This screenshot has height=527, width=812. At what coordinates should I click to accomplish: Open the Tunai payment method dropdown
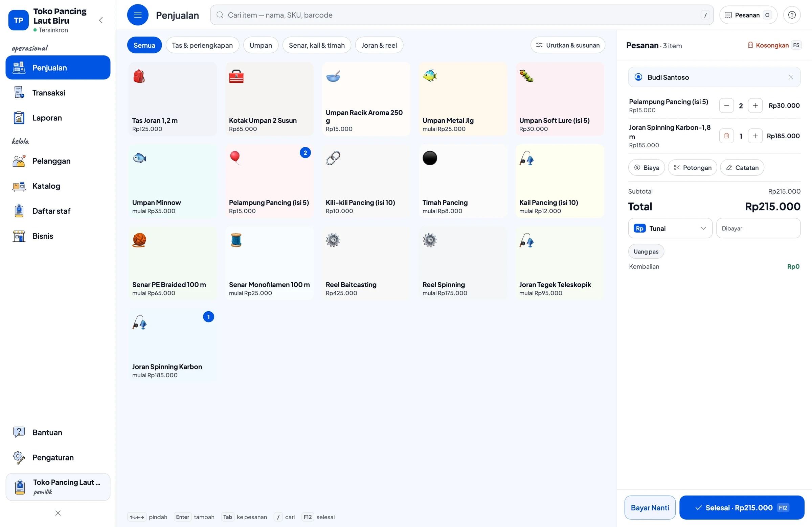(670, 229)
